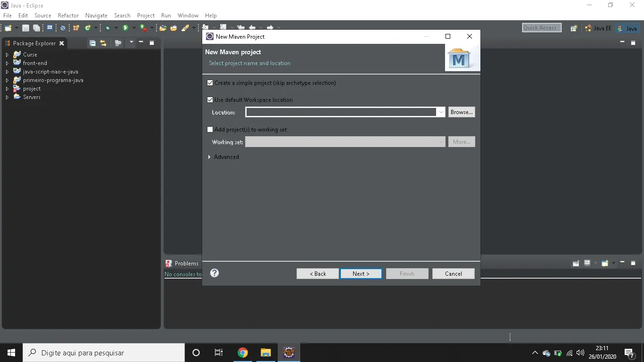Maximize the editor area
Image resolution: width=644 pixels, height=362 pixels.
(633, 42)
